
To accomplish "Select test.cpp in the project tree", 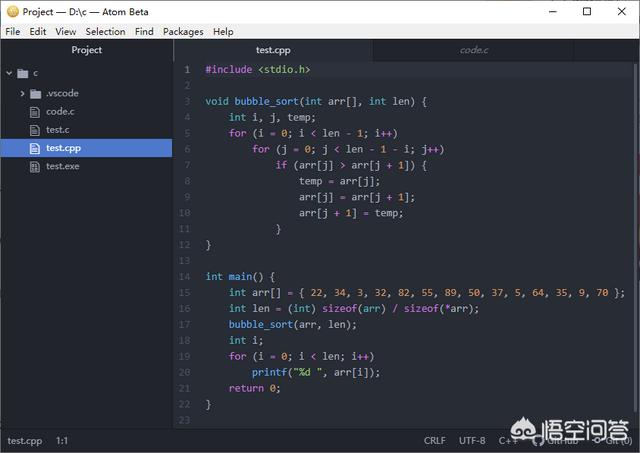I will tap(86, 148).
